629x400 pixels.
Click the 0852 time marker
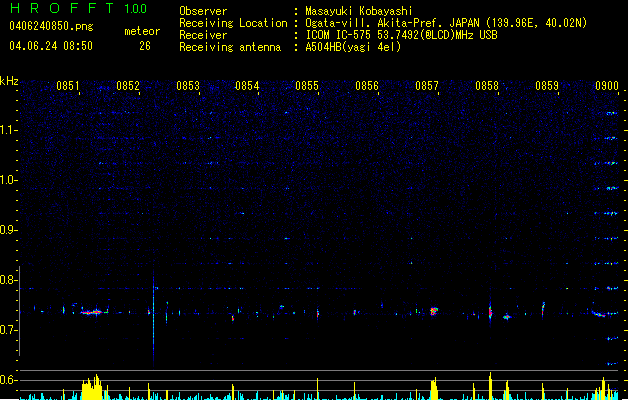pyautogui.click(x=128, y=86)
